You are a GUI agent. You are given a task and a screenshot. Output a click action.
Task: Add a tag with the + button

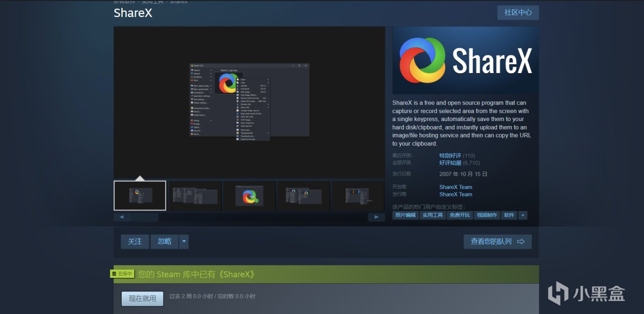click(x=523, y=215)
